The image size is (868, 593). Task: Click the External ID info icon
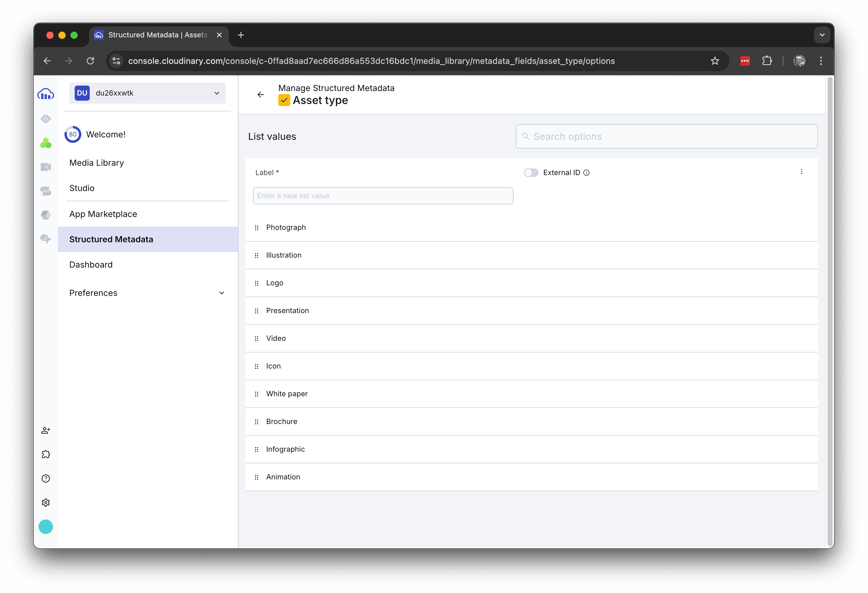pyautogui.click(x=586, y=173)
